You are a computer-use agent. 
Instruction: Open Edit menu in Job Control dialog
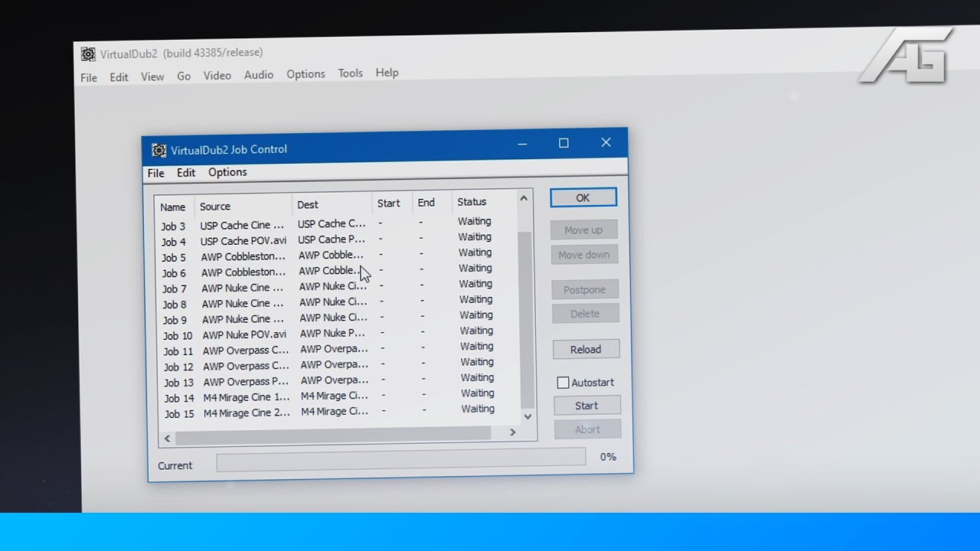[x=186, y=173]
